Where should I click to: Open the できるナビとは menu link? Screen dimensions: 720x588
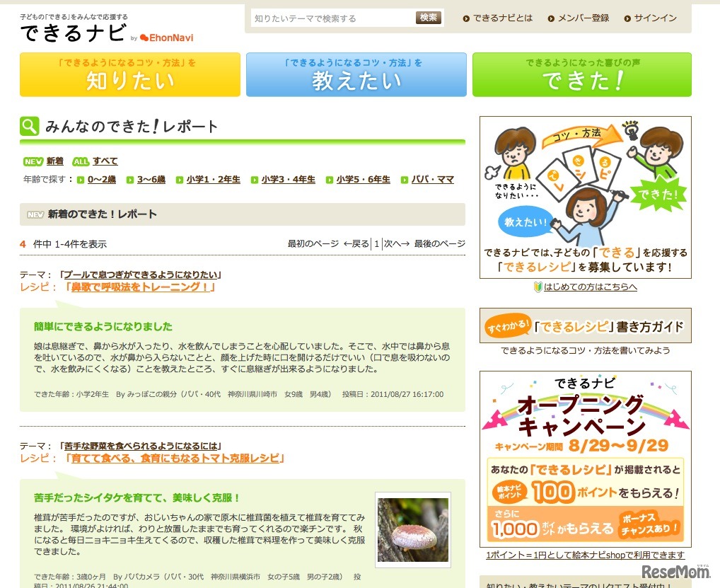click(503, 18)
